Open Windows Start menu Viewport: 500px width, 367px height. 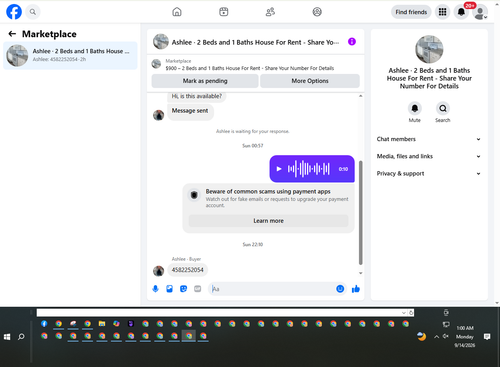tap(7, 337)
